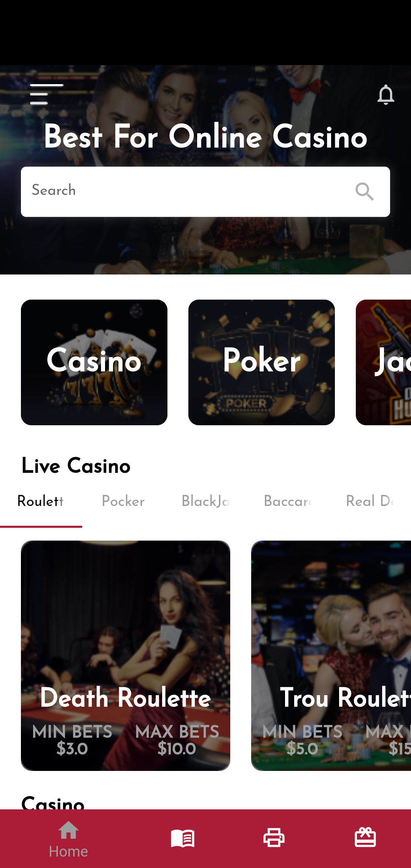Screen dimensions: 411x868
Task: Switch to the Real Dealer tab
Action: pyautogui.click(x=370, y=501)
